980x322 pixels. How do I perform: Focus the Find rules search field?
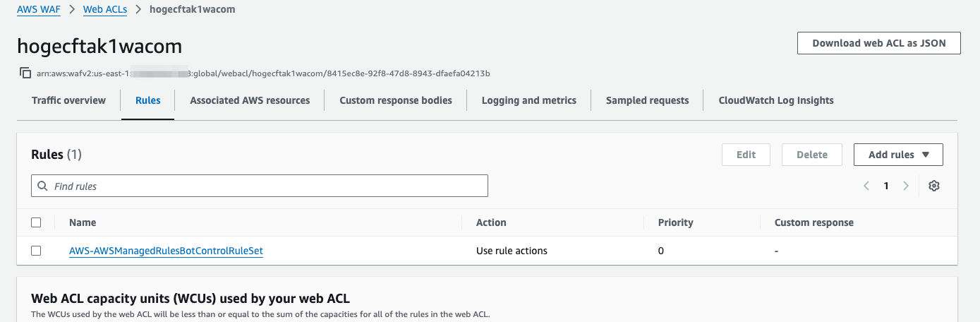point(268,186)
